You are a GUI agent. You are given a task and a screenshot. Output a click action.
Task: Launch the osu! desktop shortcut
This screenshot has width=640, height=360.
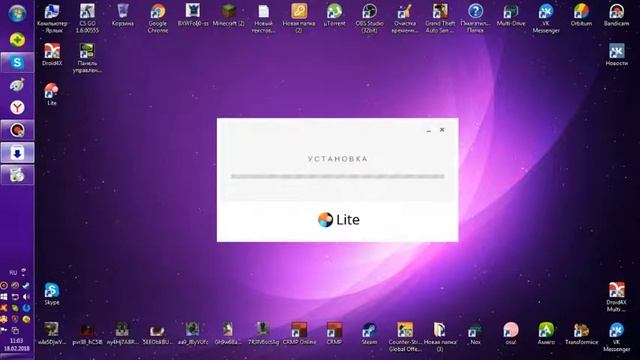(x=511, y=333)
